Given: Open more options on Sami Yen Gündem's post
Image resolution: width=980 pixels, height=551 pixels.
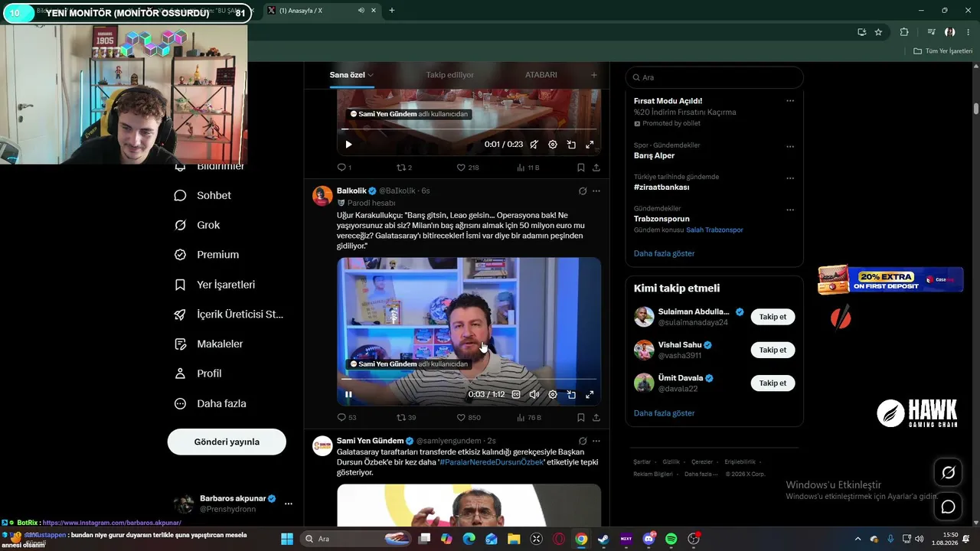Looking at the screenshot, I should point(596,441).
